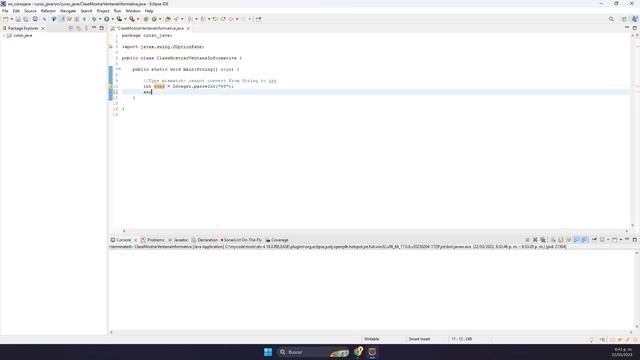
Task: Open the Edit menu
Action: coord(16,11)
